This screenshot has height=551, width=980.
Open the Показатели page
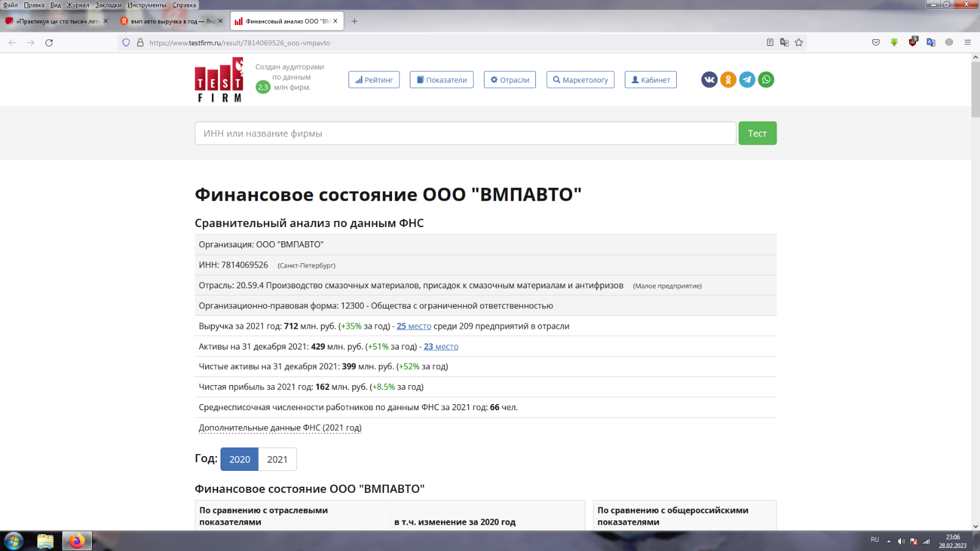click(x=442, y=80)
